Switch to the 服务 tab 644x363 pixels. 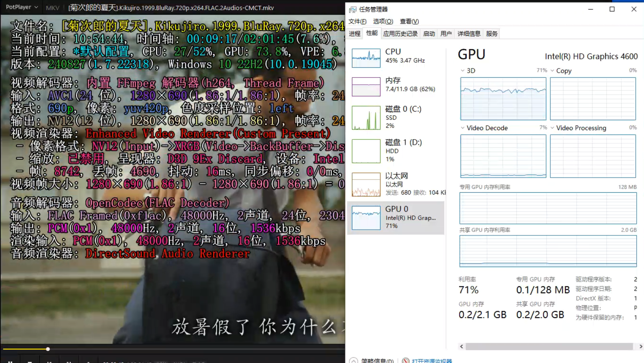point(492,34)
